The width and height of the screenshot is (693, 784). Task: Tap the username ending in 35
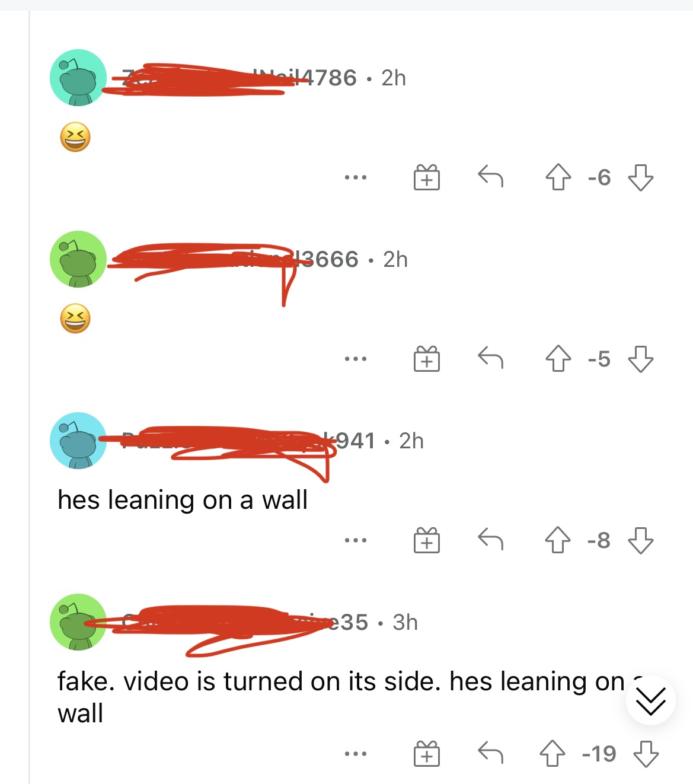245,622
